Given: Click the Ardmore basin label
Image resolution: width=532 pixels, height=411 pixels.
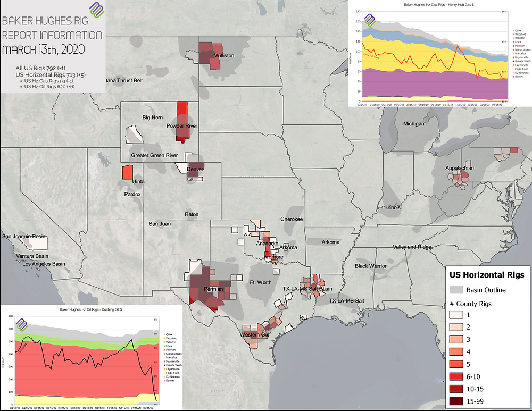Looking at the screenshot, I should click(x=273, y=257).
